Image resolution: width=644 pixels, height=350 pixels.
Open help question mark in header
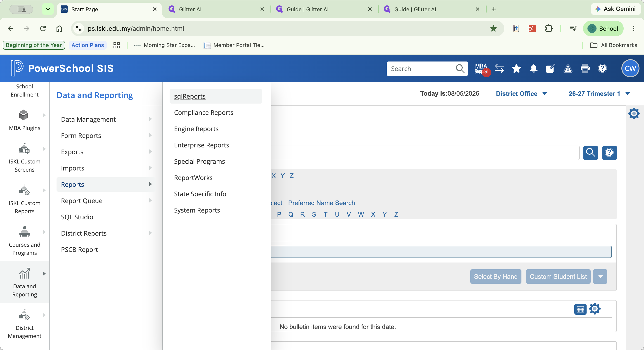coord(602,69)
